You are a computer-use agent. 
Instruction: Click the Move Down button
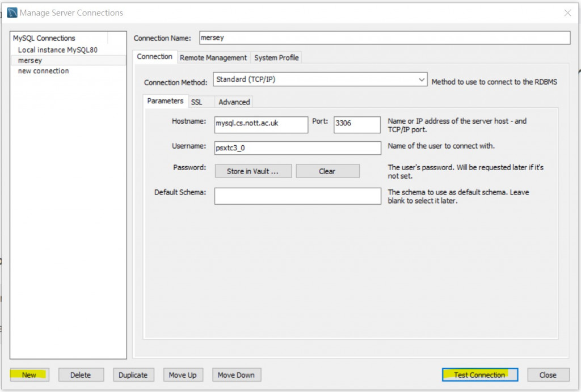237,375
